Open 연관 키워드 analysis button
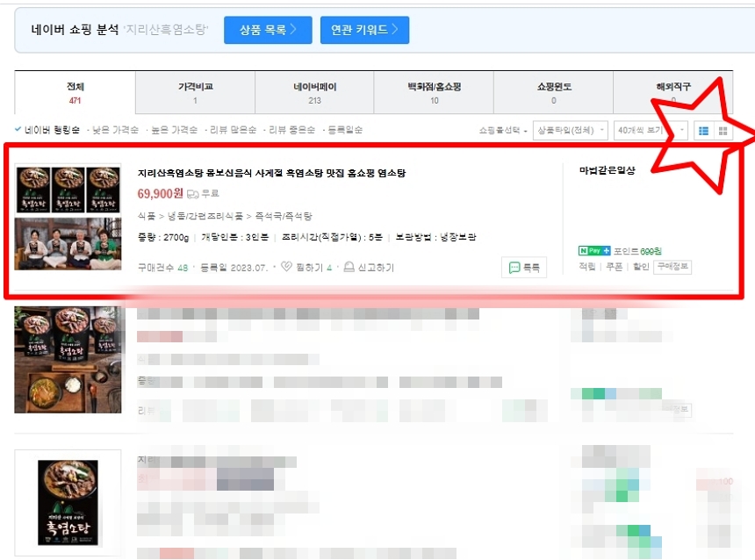 tap(364, 30)
